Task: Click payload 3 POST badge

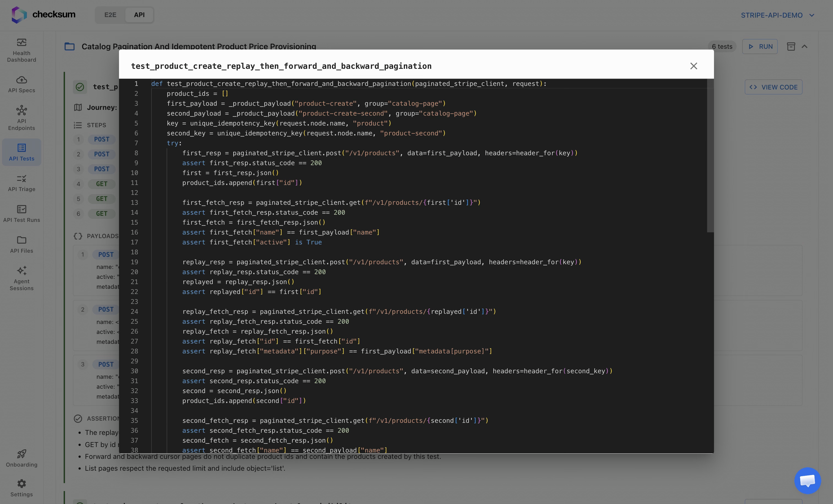Action: [106, 364]
